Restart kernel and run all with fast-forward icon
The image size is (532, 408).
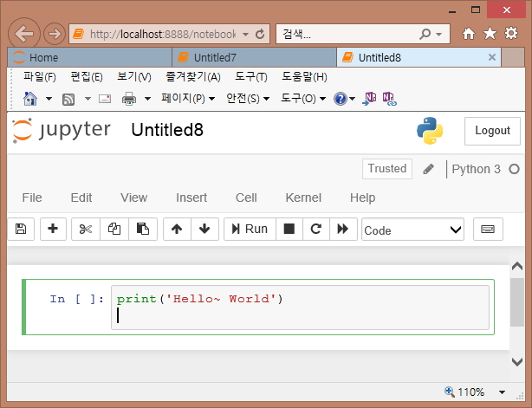pos(343,229)
